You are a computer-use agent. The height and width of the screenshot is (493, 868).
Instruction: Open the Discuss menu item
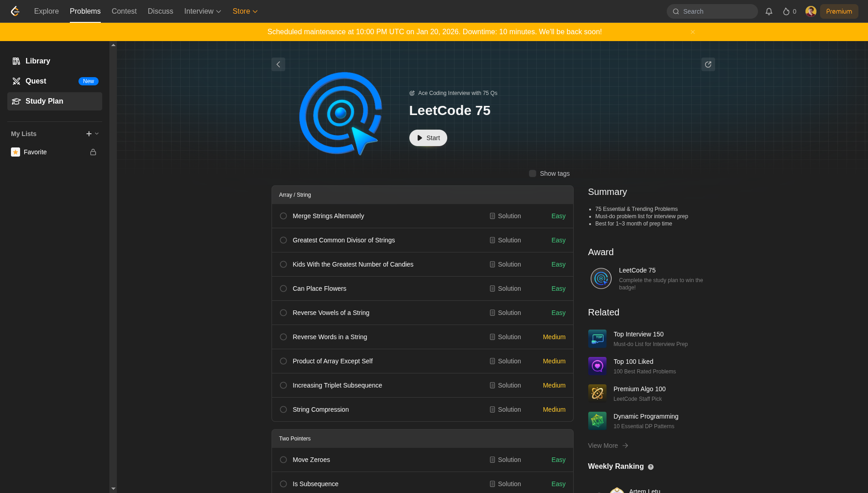pyautogui.click(x=160, y=11)
